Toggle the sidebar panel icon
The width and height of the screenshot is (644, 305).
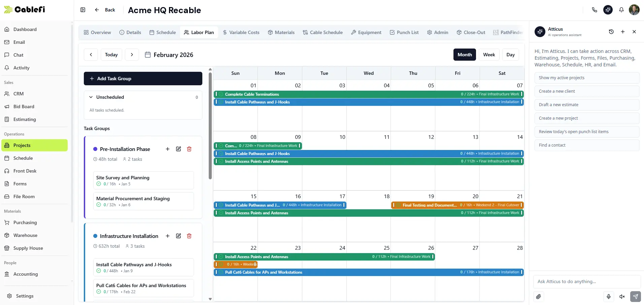point(83,10)
